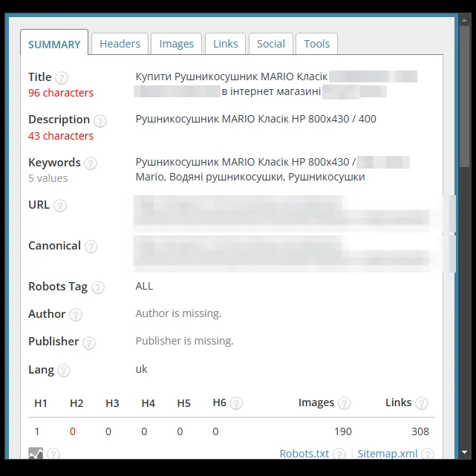Click the help icon next to Description
The height and width of the screenshot is (476, 476).
pyautogui.click(x=100, y=121)
